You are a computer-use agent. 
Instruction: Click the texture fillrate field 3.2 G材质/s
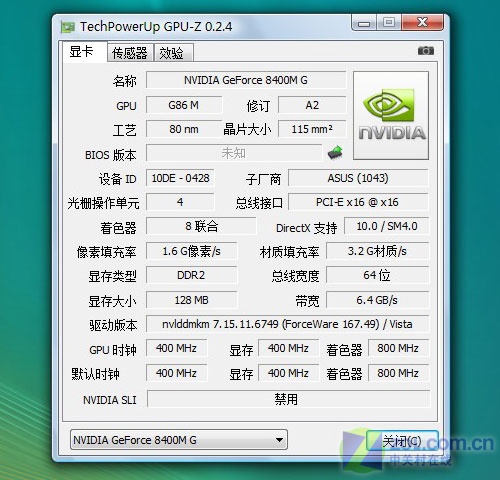pos(377,251)
